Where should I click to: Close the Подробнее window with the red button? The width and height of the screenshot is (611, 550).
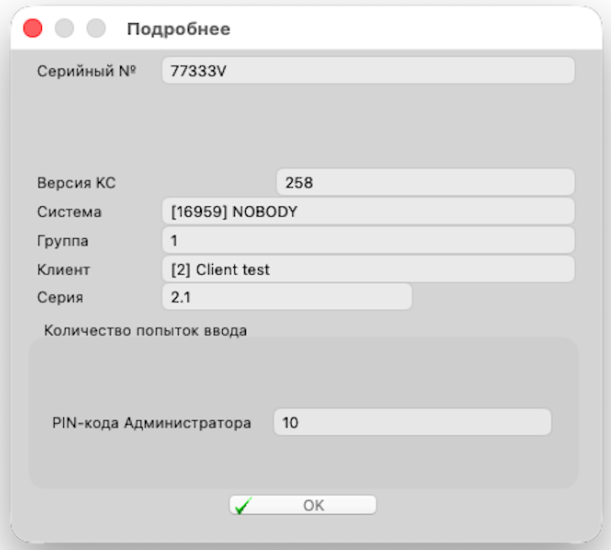click(33, 28)
